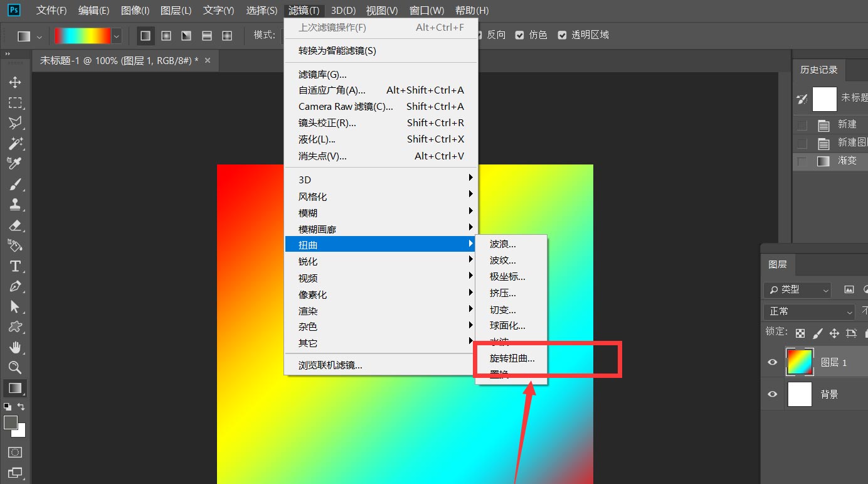Select the Horizontal Type tool
This screenshot has height=484, width=868.
coord(15,266)
